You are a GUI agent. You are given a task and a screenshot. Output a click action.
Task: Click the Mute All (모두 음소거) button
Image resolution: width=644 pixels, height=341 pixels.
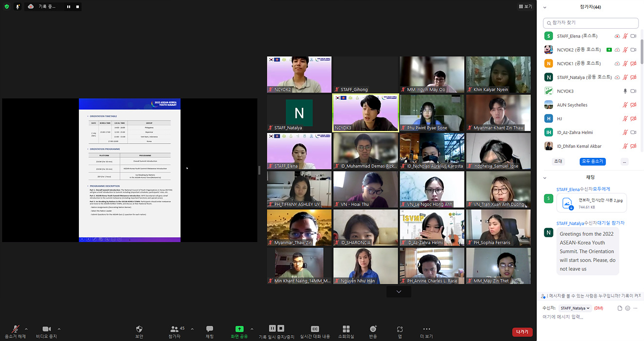592,161
